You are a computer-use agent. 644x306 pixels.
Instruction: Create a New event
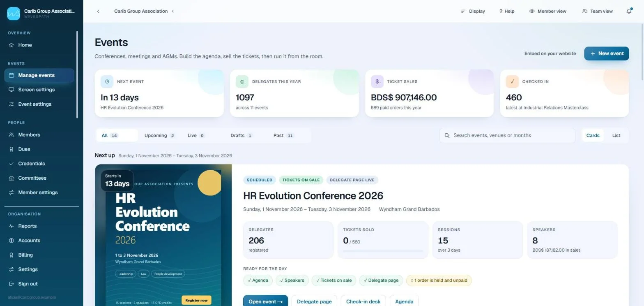(607, 53)
